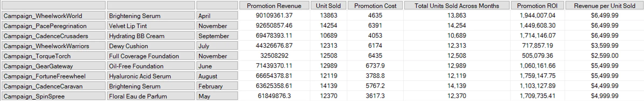Viewport: 644px width, 101px height.
Task: Select row header Campaign_CadenceCrusaders
Action: [x=53, y=36]
